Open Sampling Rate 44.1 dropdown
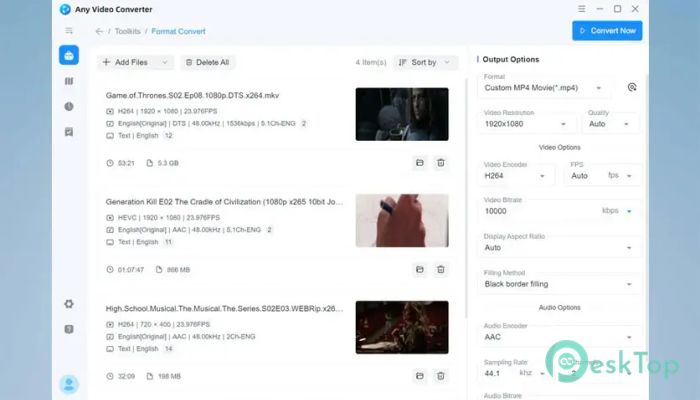The height and width of the screenshot is (400, 700). coord(514,373)
